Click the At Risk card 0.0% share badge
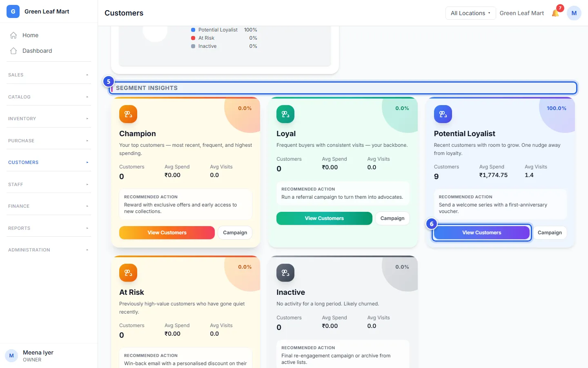 pyautogui.click(x=245, y=267)
